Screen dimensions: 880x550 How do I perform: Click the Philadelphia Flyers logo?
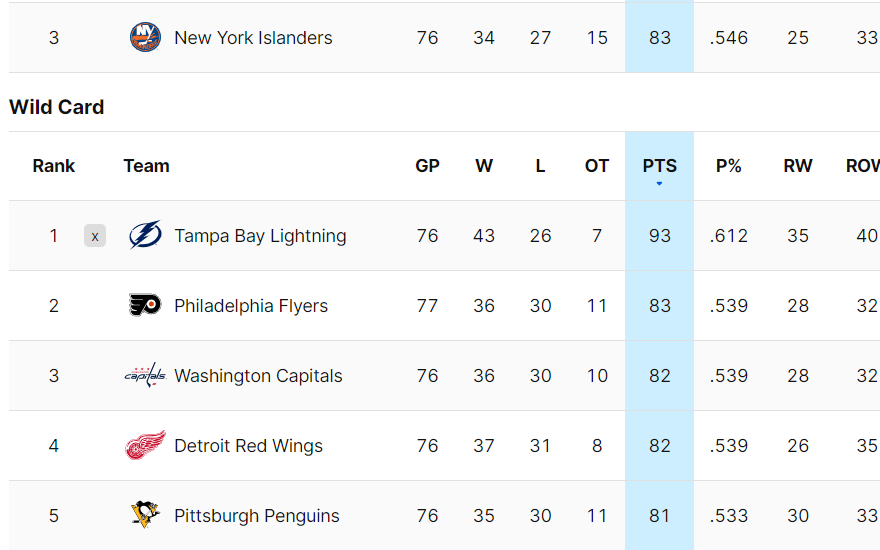click(145, 305)
